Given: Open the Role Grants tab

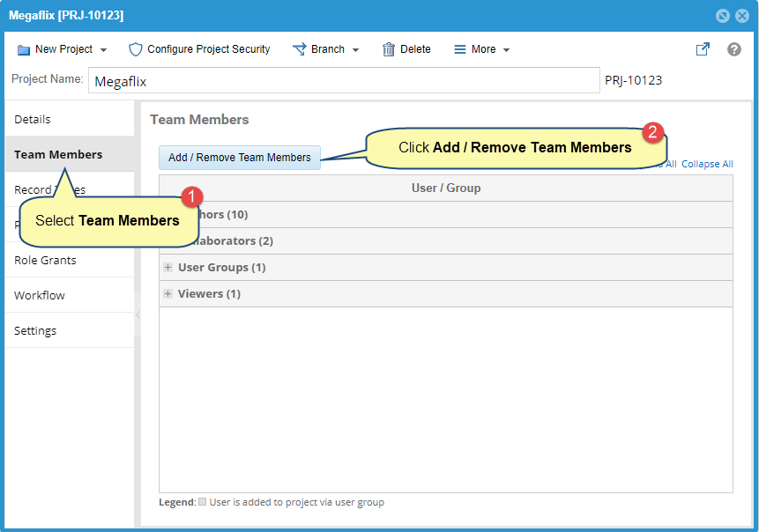Looking at the screenshot, I should point(70,260).
